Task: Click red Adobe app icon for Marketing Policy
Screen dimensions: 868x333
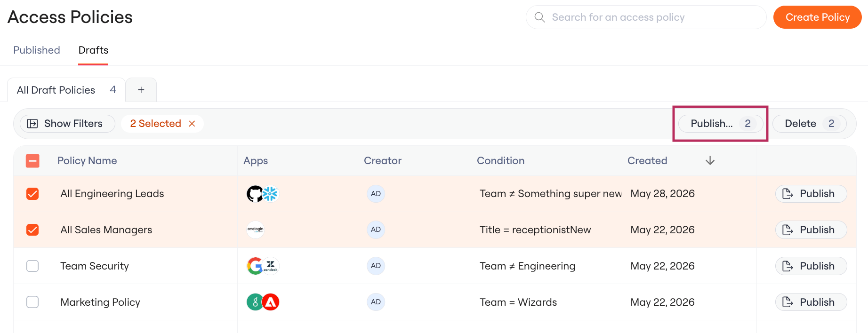Action: pos(271,302)
